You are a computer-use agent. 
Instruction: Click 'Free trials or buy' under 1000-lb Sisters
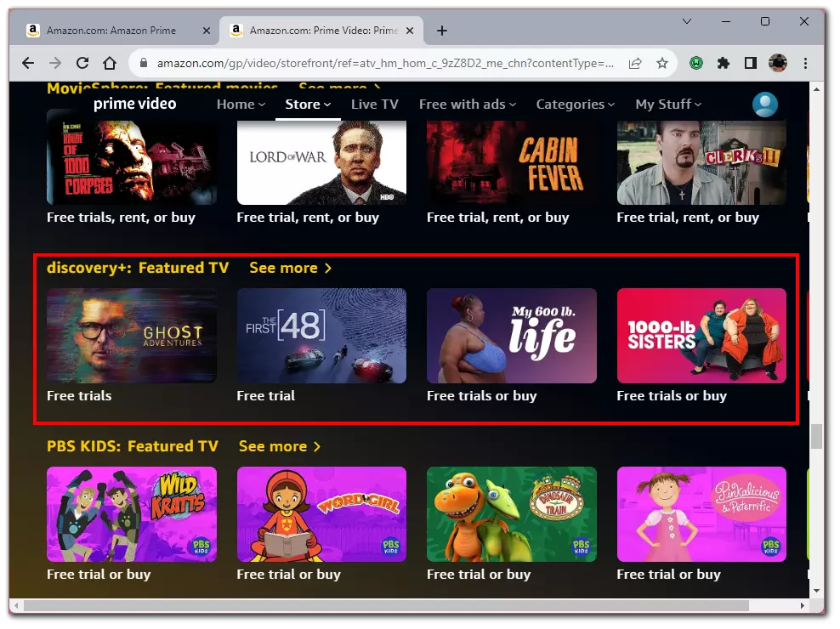pos(672,396)
